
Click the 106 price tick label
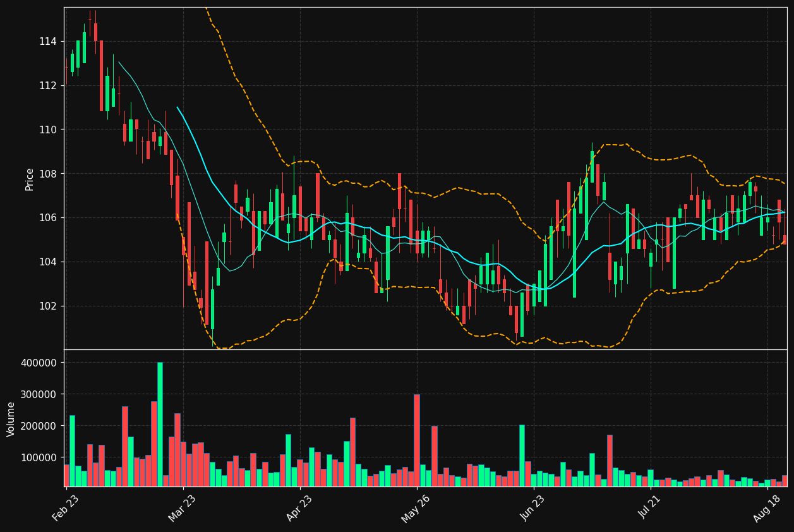(x=48, y=218)
